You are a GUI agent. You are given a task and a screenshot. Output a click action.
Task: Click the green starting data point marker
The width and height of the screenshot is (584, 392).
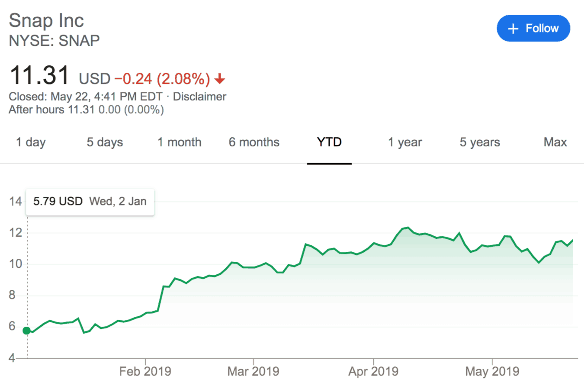coord(27,331)
